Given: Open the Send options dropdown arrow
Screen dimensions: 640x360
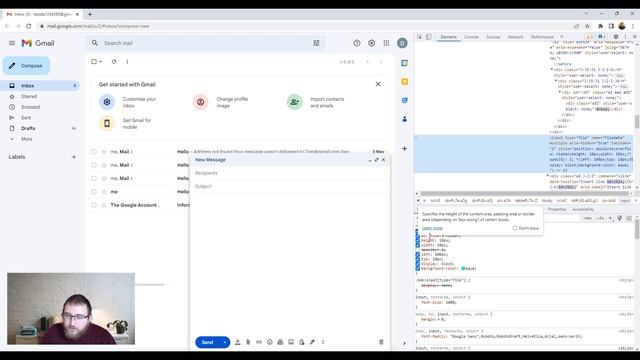Looking at the screenshot, I should click(x=225, y=342).
